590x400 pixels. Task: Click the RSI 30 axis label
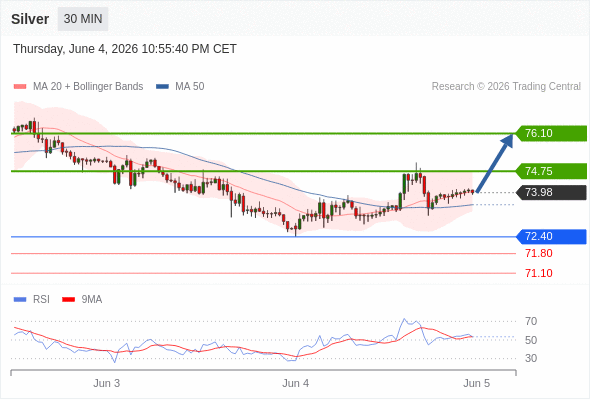(531, 358)
